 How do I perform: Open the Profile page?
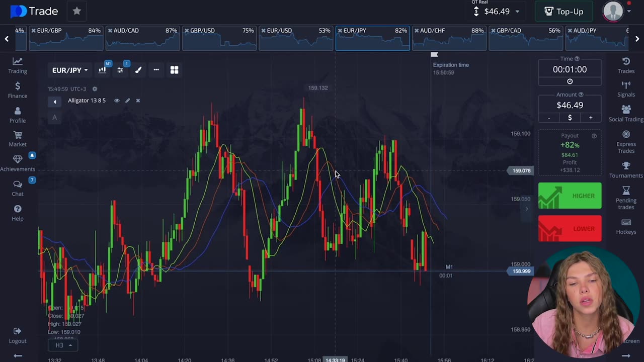coord(18,115)
